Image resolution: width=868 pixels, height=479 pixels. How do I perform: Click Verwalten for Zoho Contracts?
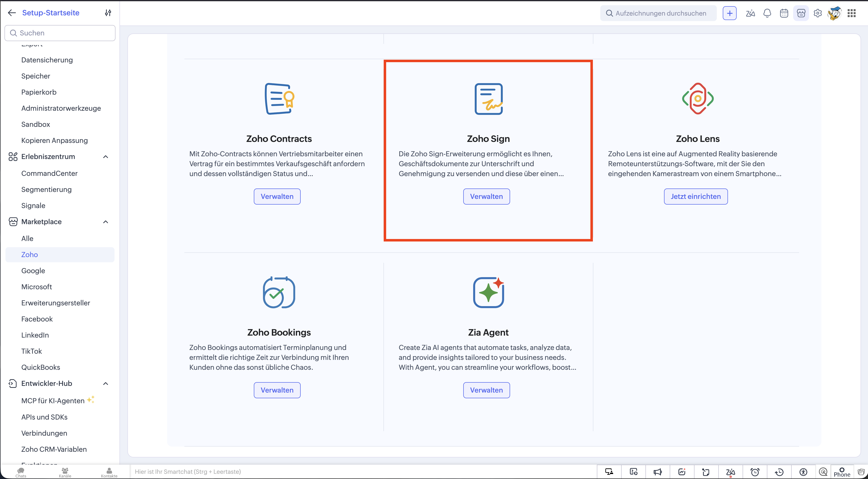277,196
